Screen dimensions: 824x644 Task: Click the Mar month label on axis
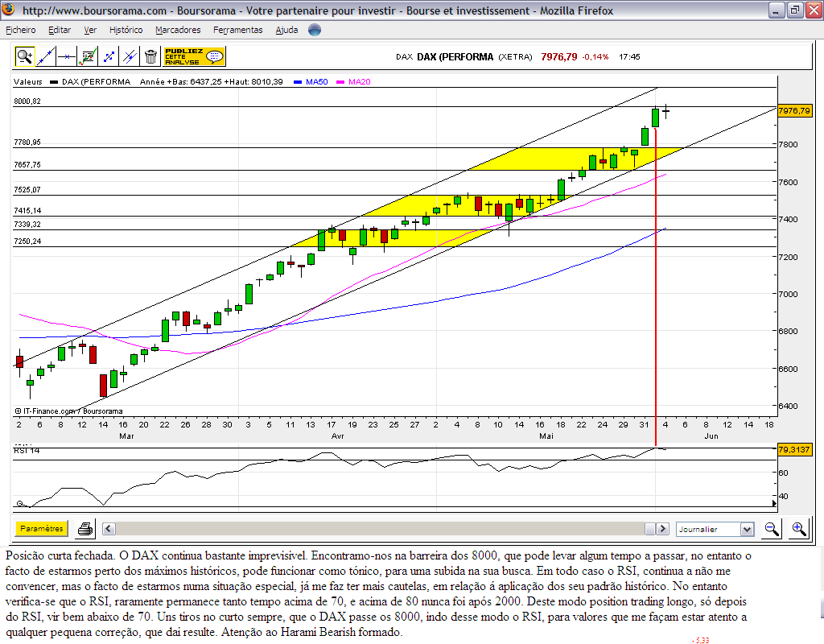(x=126, y=436)
